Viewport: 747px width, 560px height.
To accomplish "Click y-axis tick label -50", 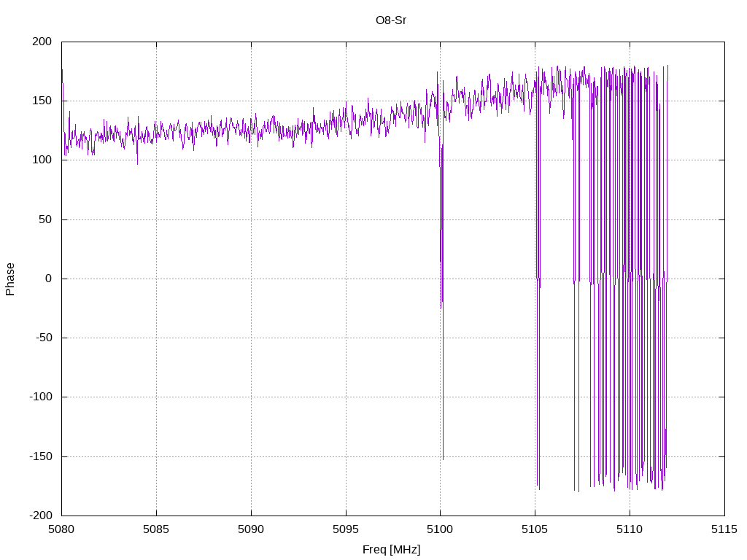I will pos(44,338).
